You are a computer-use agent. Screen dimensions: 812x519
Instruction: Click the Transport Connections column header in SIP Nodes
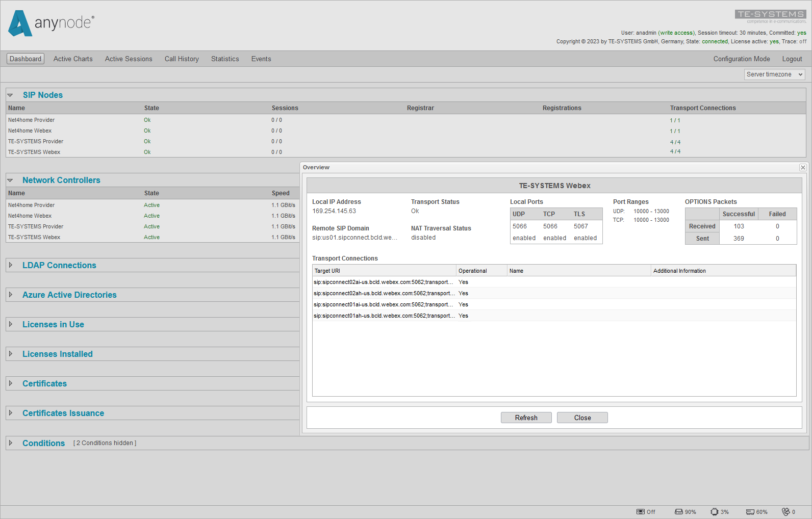pos(703,108)
